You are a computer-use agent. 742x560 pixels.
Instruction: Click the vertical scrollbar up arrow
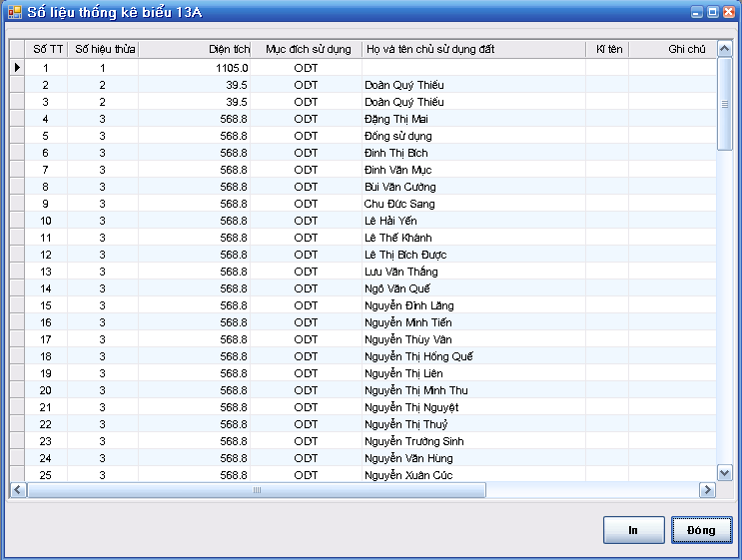tap(725, 67)
